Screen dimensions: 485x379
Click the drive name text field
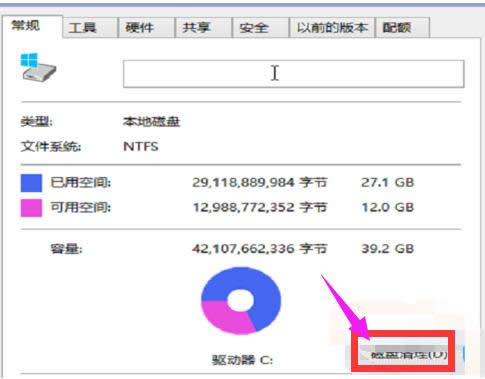(293, 74)
